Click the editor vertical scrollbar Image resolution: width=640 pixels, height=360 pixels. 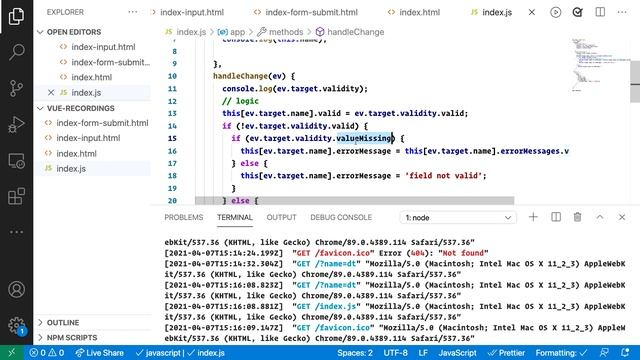[635, 82]
